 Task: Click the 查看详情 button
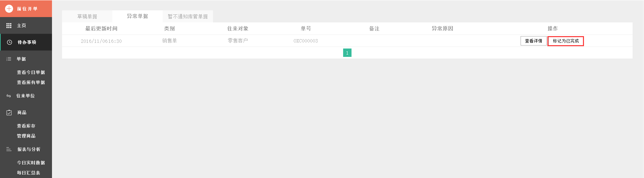click(x=533, y=41)
